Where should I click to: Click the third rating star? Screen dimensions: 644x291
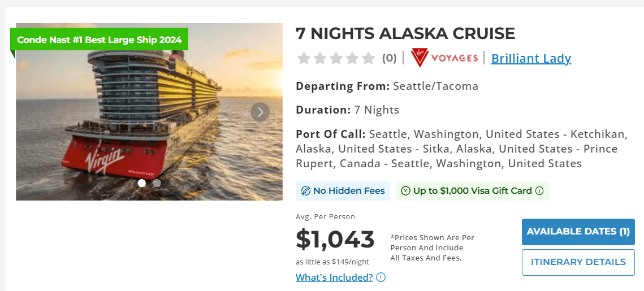point(336,58)
